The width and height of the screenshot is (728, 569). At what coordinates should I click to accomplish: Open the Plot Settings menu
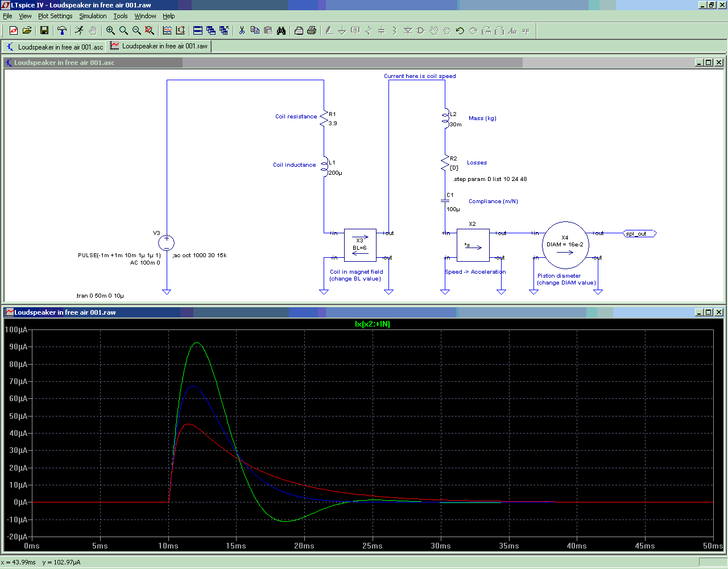pyautogui.click(x=55, y=16)
